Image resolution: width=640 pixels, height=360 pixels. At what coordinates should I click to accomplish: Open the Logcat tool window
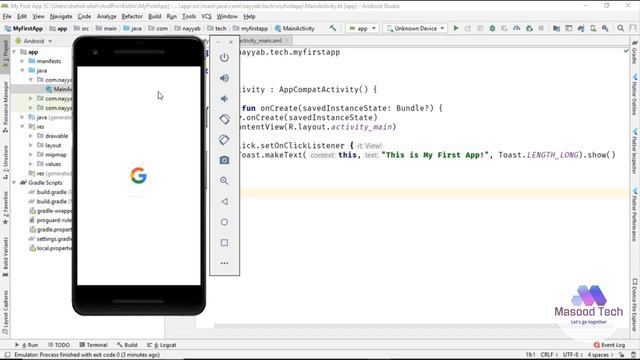tap(162, 345)
